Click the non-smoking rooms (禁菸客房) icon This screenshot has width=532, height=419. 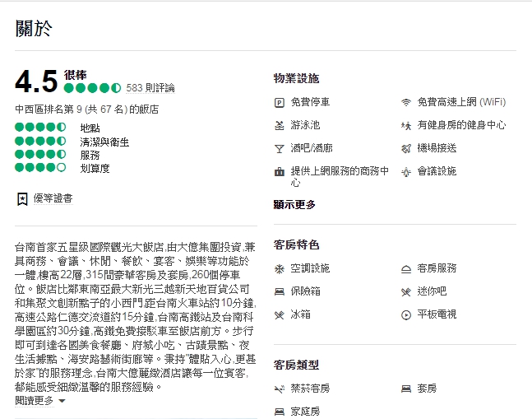(279, 388)
